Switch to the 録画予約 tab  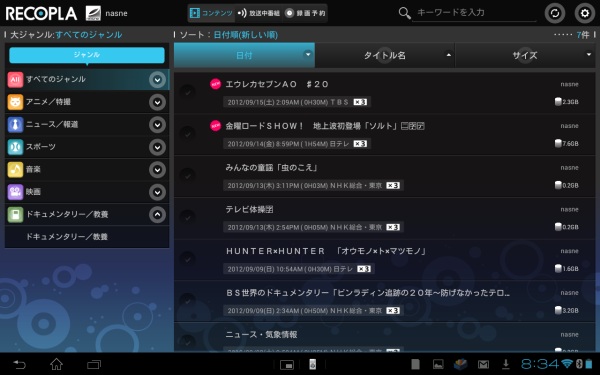coord(305,13)
